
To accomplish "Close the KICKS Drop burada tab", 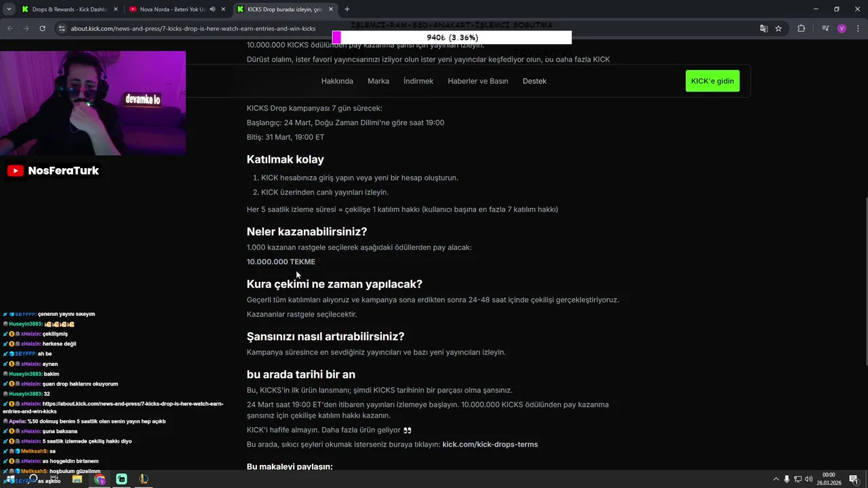I will click(x=330, y=9).
